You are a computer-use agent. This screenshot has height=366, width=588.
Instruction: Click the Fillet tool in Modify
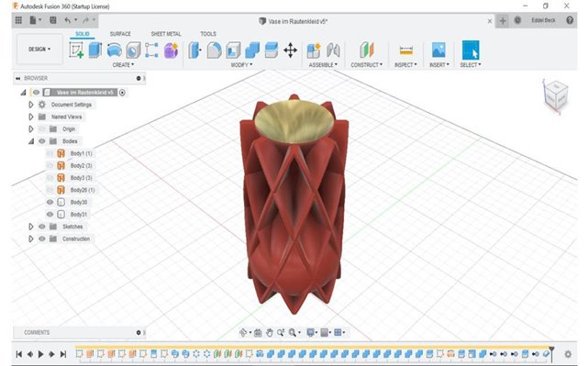(214, 50)
